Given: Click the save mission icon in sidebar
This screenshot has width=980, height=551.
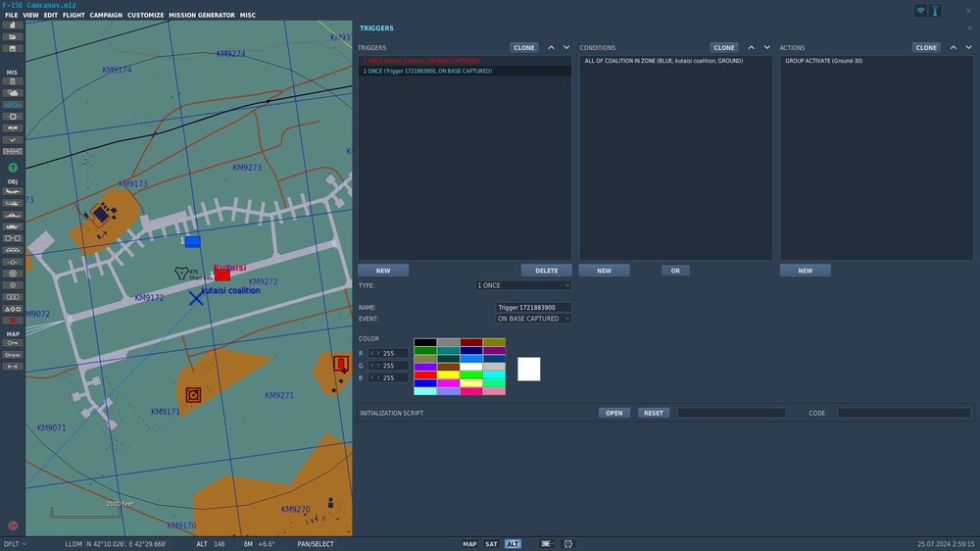Looking at the screenshot, I should pyautogui.click(x=13, y=48).
